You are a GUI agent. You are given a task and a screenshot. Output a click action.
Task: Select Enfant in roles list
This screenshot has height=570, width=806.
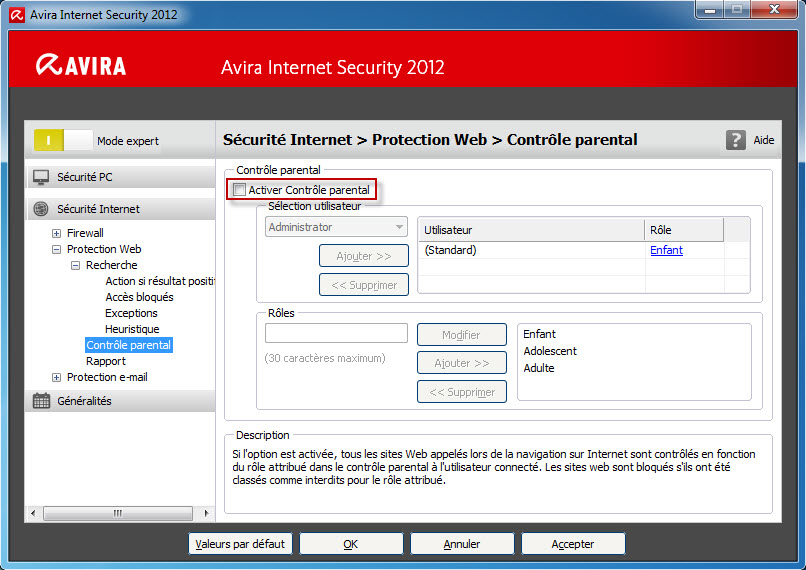click(539, 334)
